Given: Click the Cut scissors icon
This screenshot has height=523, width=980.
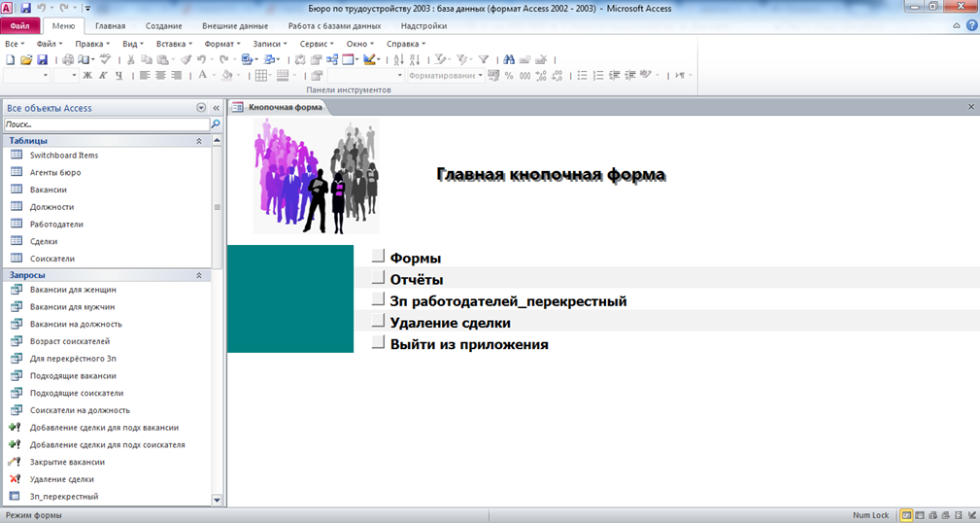Looking at the screenshot, I should coord(130,59).
